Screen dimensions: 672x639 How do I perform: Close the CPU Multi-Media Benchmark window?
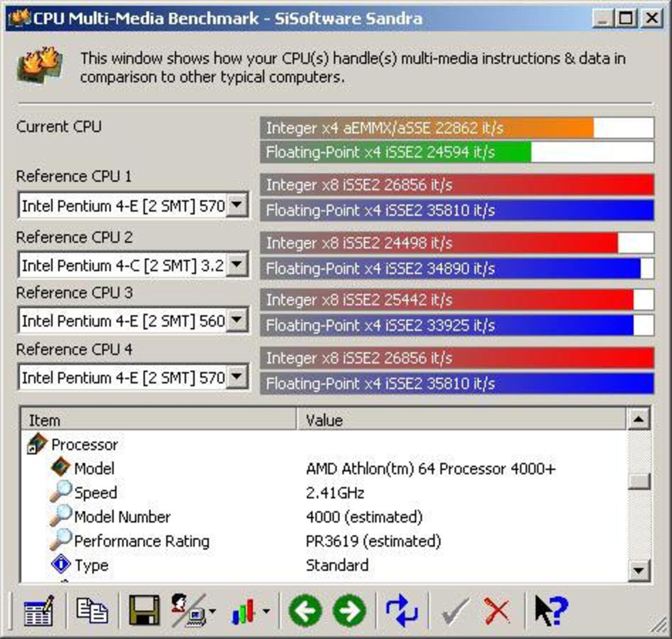pyautogui.click(x=651, y=18)
